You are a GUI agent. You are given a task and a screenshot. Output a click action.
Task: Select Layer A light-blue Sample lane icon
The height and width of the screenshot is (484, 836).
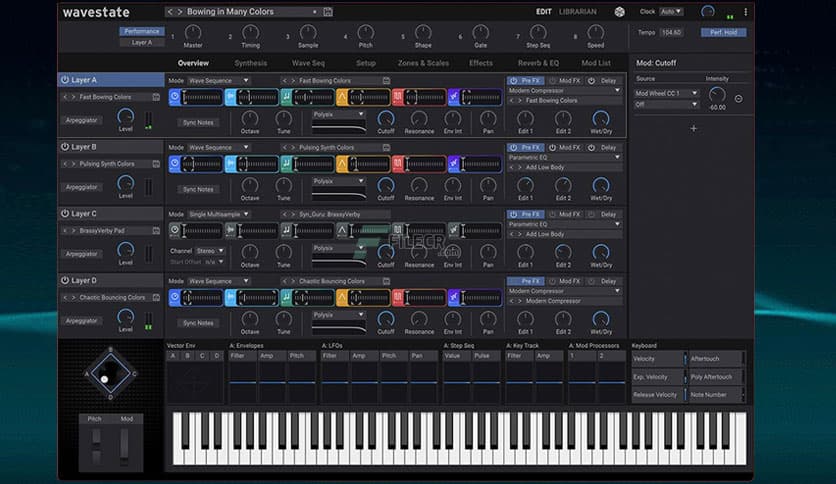tap(230, 97)
